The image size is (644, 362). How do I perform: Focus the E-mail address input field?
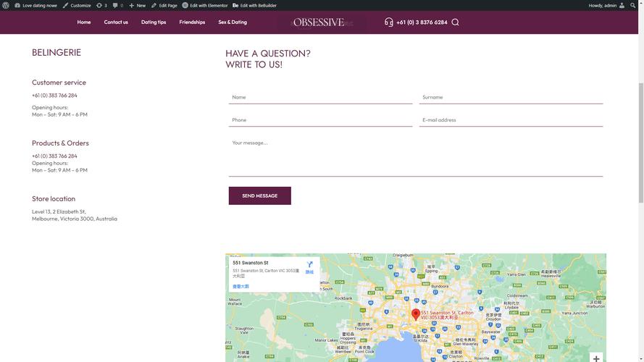pos(511,120)
